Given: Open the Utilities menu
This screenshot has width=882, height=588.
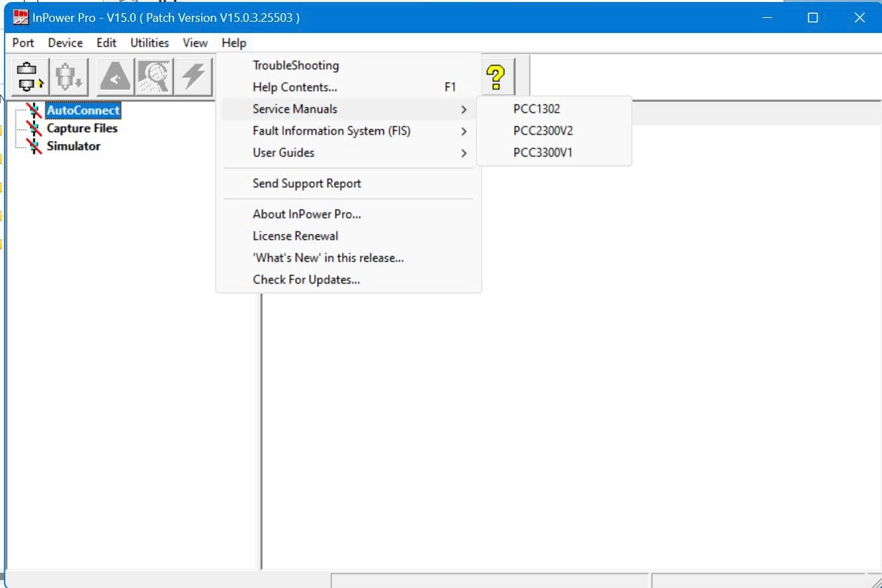Looking at the screenshot, I should point(150,43).
